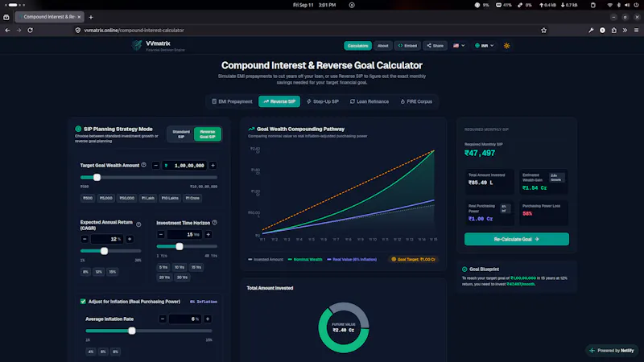The height and width of the screenshot is (362, 644).
Task: Show info for Investment Time Horizon
Action: (214, 223)
